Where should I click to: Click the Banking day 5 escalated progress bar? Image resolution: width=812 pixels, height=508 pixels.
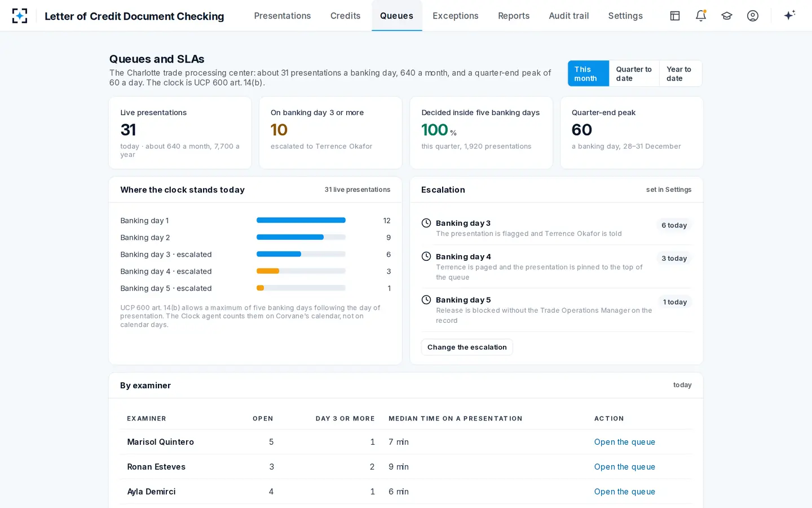[x=301, y=288]
